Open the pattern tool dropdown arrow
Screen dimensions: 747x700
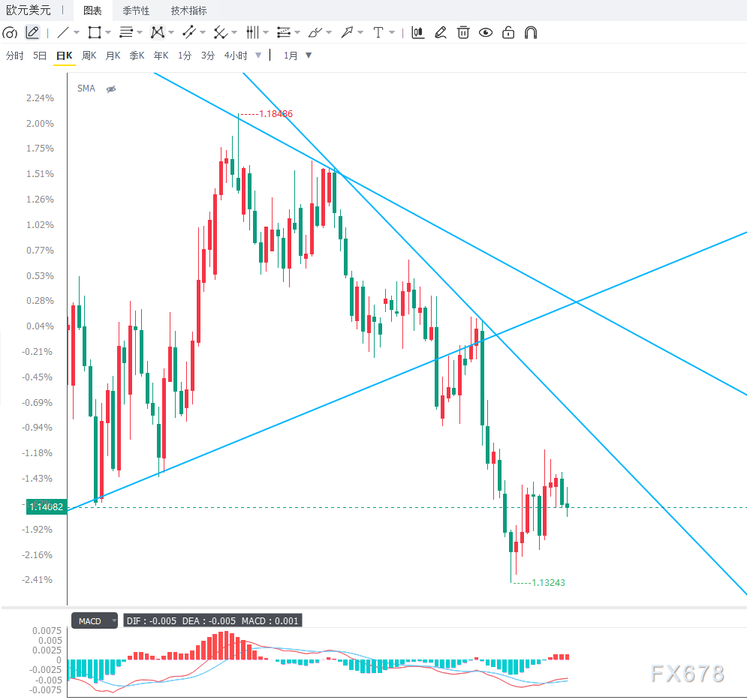click(171, 32)
